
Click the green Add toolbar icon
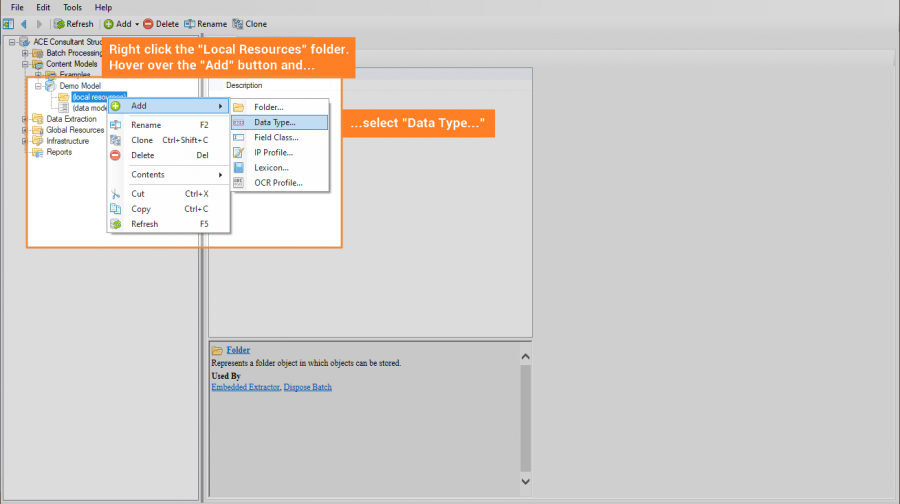coord(108,24)
